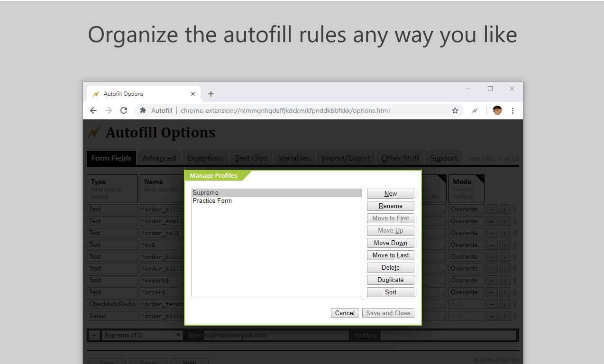Screen dimensions: 604x364
Task: Click the ^nnaerb$ name field
Action: [x=162, y=281]
